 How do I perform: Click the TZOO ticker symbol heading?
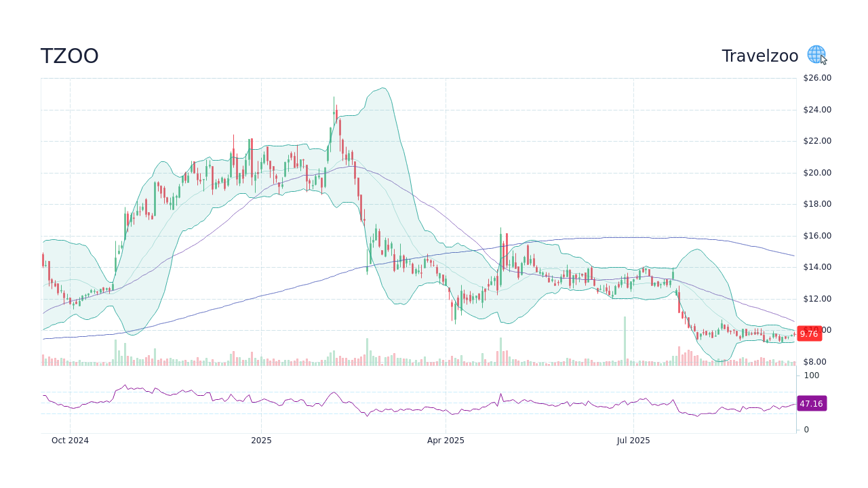pos(70,56)
